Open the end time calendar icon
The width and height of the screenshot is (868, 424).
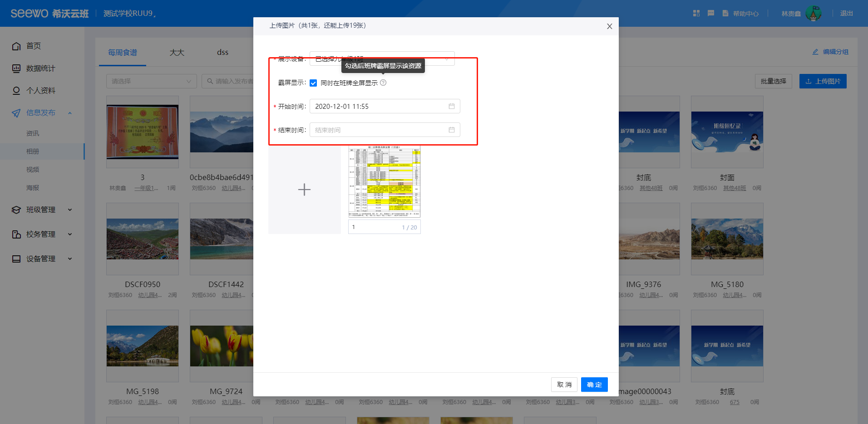(x=452, y=130)
